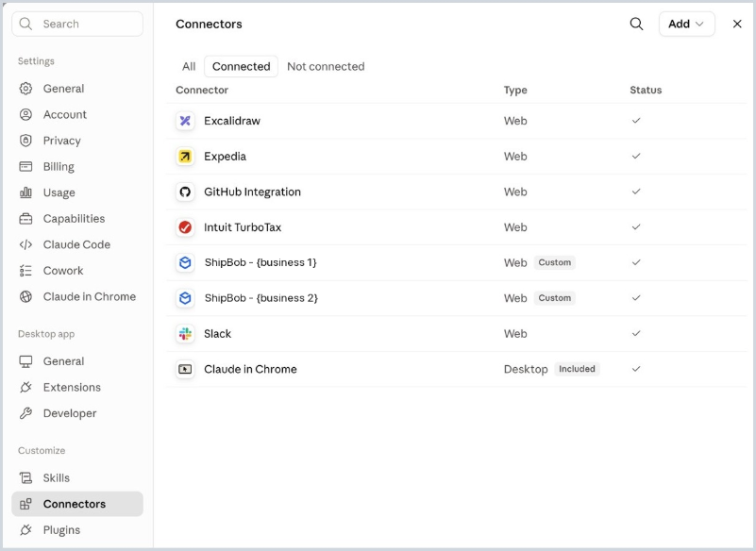This screenshot has width=756, height=551.
Task: Click the Custom badge on ShipBob business 2
Action: coord(554,298)
